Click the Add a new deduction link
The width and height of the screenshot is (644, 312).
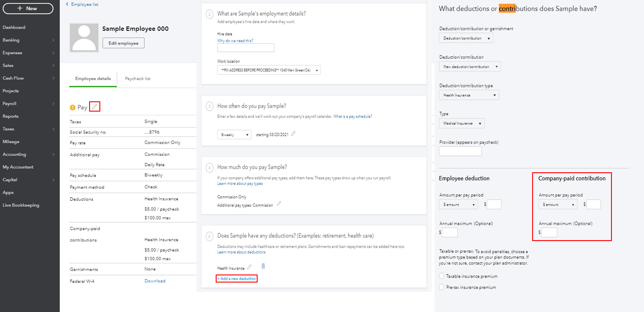click(237, 279)
